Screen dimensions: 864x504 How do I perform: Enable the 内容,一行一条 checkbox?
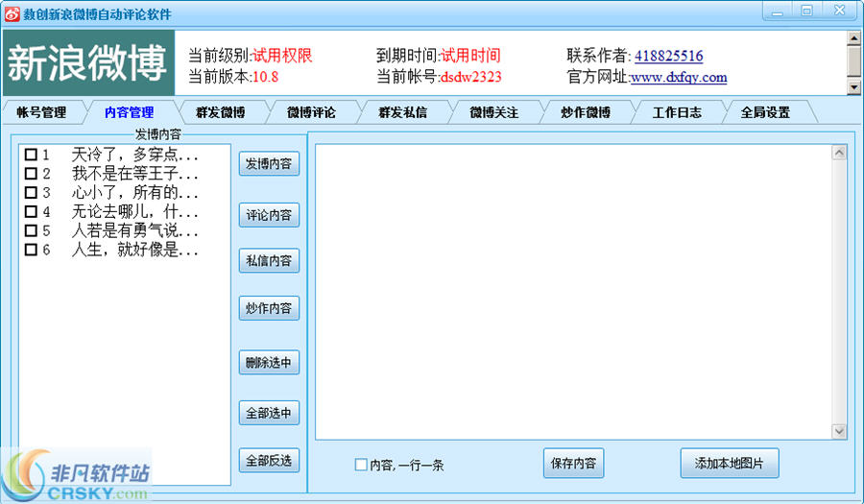pos(361,465)
